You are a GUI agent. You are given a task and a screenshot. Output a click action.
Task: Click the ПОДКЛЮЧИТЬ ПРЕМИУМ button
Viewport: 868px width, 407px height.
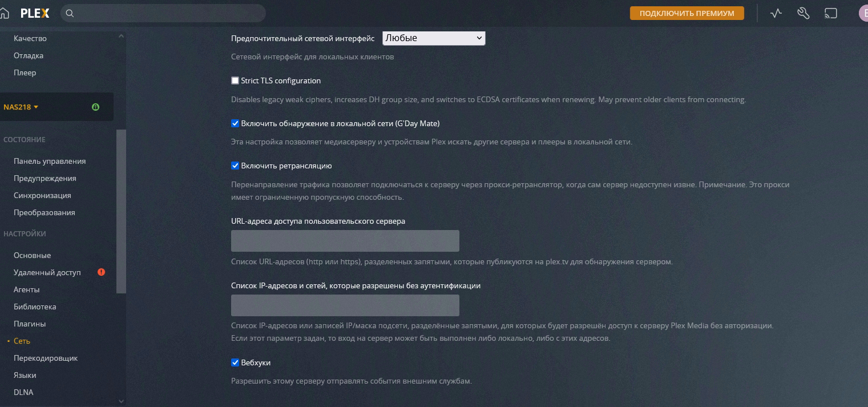[x=687, y=13]
